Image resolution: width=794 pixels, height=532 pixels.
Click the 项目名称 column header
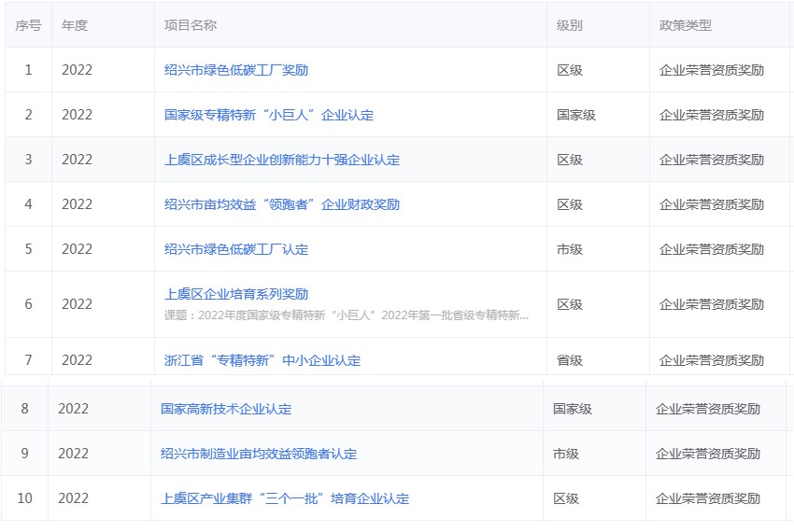coord(191,25)
